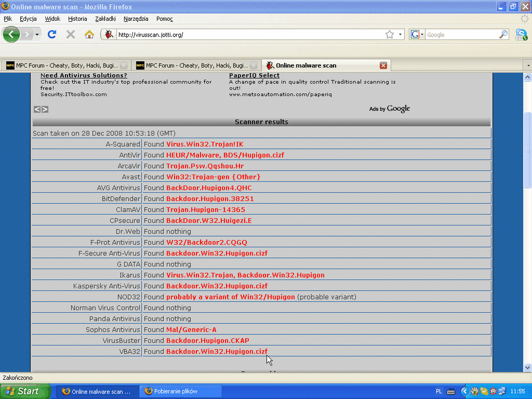Image resolution: width=532 pixels, height=399 pixels.
Task: Click the Trojan.Psw.Qqshou.Hr ArcaVir result
Action: (x=205, y=166)
